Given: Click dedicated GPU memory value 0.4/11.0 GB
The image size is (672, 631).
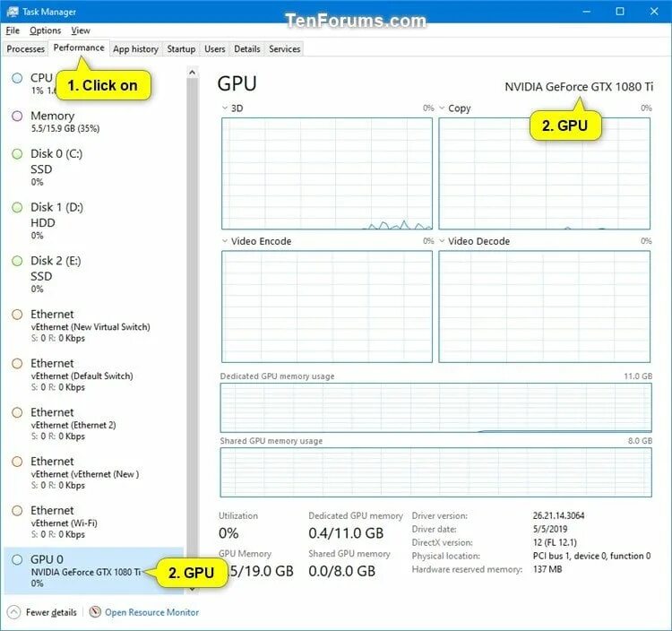Looking at the screenshot, I should [x=346, y=532].
